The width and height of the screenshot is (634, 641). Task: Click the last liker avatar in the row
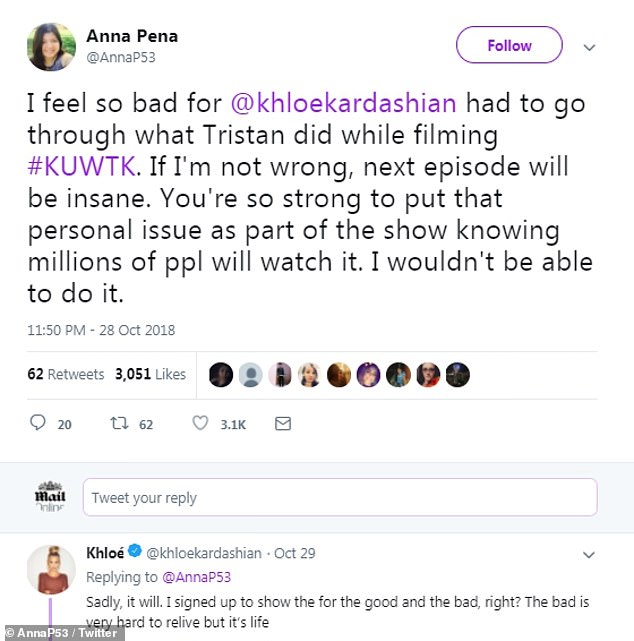point(458,375)
